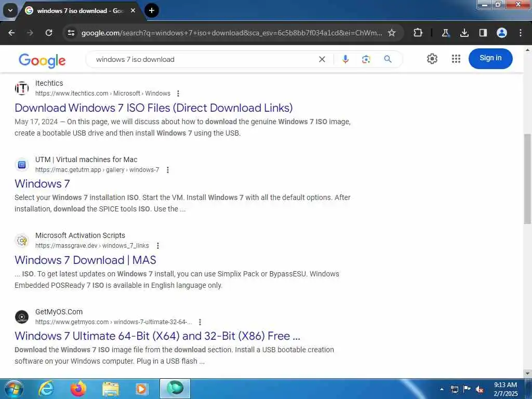532x399 pixels.
Task: Open site information icon in address bar
Action: click(71, 33)
